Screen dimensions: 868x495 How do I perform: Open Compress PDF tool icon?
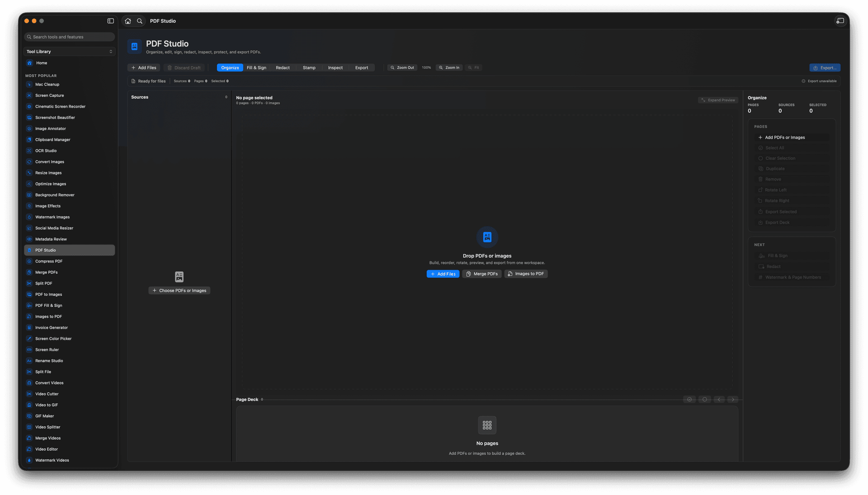29,261
